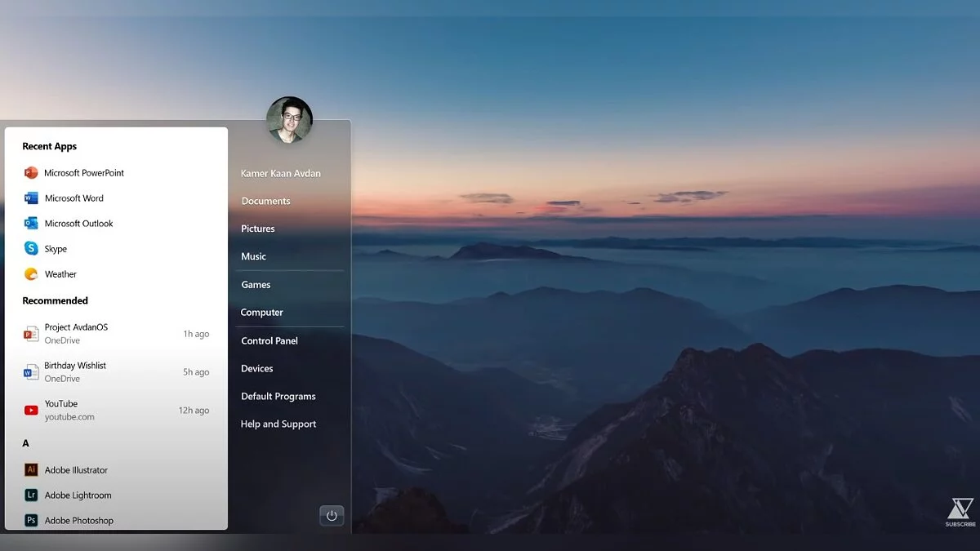Viewport: 980px width, 551px height.
Task: Open Microsoft Outlook app
Action: pyautogui.click(x=78, y=224)
